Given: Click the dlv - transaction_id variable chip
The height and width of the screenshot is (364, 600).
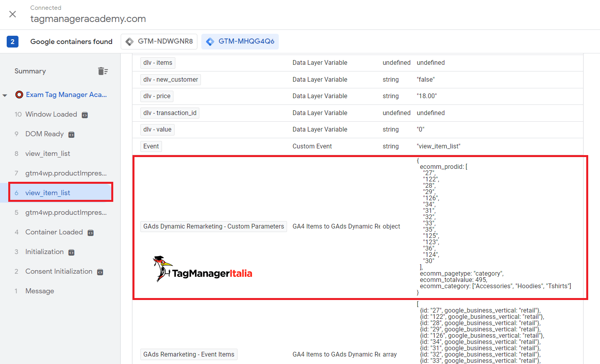Looking at the screenshot, I should (x=169, y=113).
